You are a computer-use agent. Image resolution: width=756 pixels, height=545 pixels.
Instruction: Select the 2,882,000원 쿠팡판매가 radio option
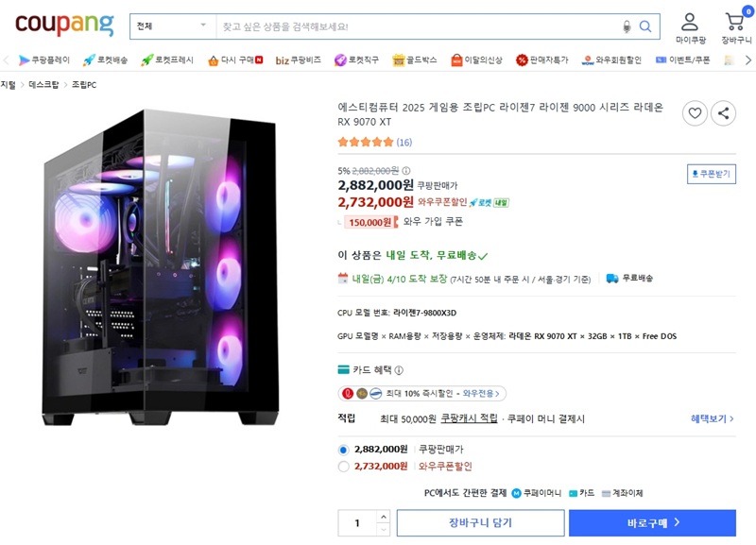(x=343, y=450)
